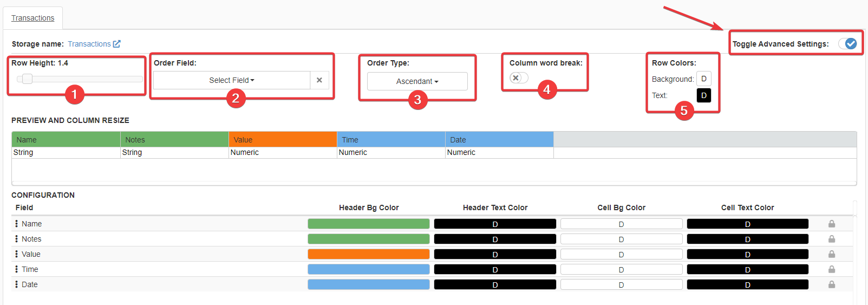Pick the Row Colors Background swatch

tap(703, 79)
